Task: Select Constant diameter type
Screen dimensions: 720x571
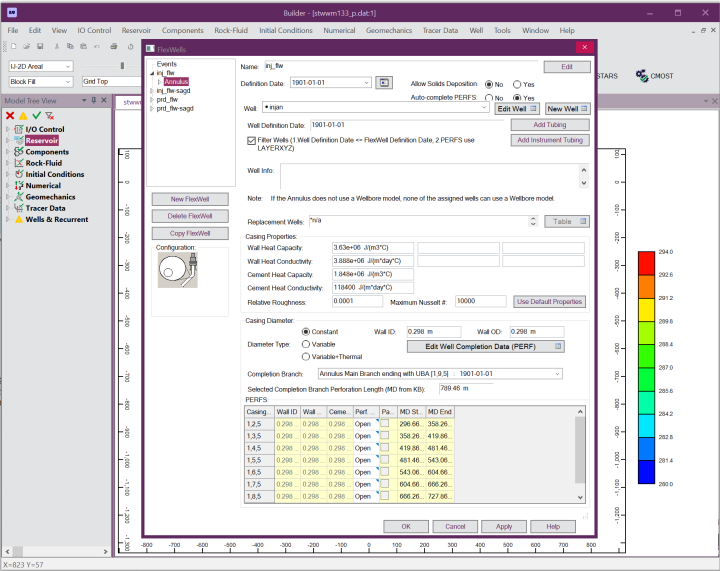Action: pyautogui.click(x=306, y=331)
